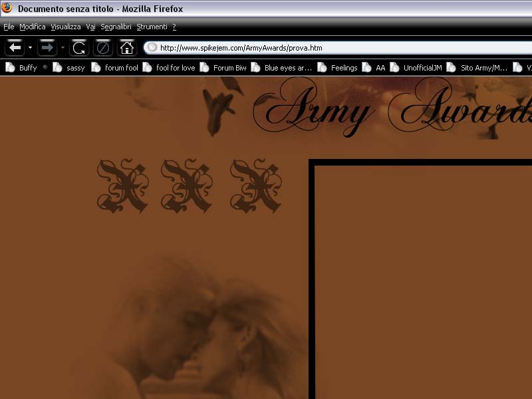Image resolution: width=532 pixels, height=399 pixels.
Task: Click the Army Awards header banner
Action: [x=392, y=108]
